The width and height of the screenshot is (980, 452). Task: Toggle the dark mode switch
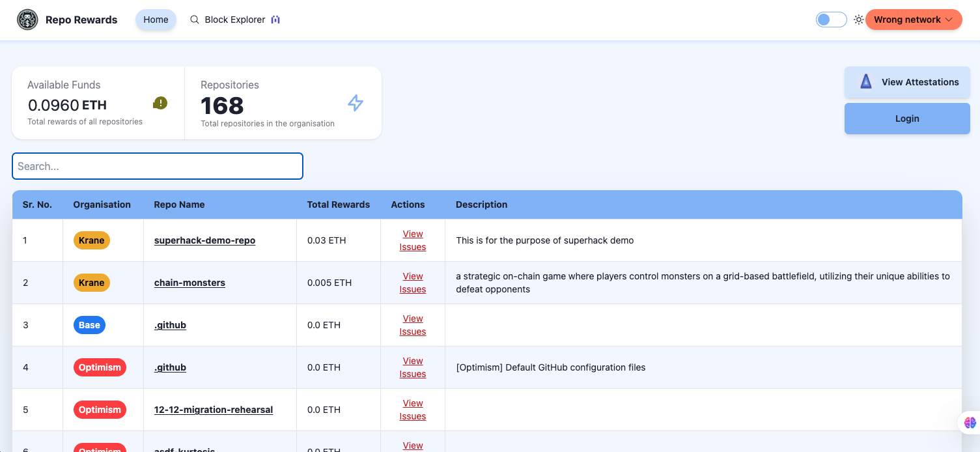click(x=831, y=20)
